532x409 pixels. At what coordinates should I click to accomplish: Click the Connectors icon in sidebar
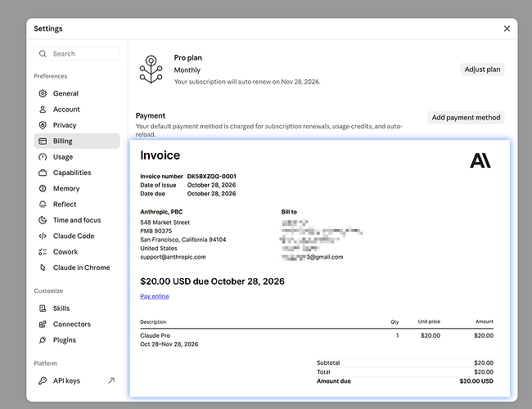click(43, 324)
